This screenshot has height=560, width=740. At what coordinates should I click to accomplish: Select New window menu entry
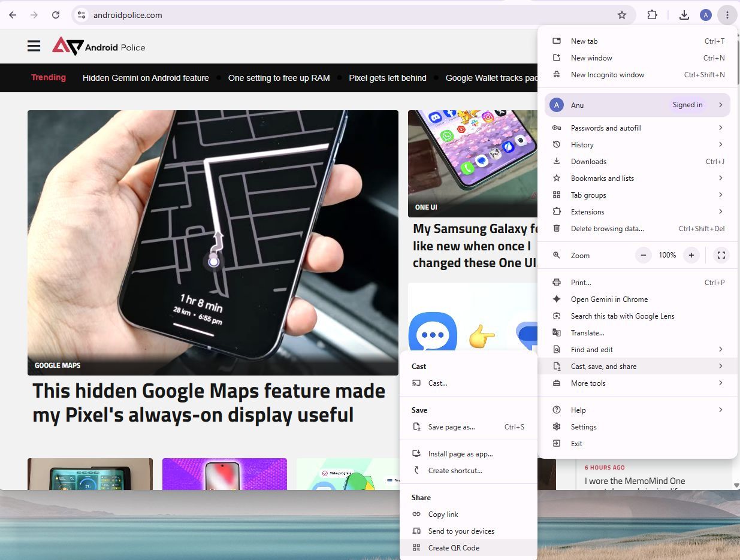pyautogui.click(x=638, y=58)
